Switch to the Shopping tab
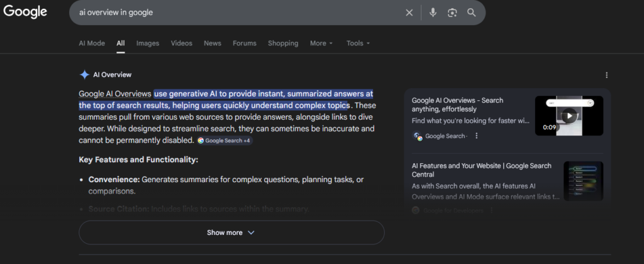The width and height of the screenshot is (644, 264). [283, 43]
